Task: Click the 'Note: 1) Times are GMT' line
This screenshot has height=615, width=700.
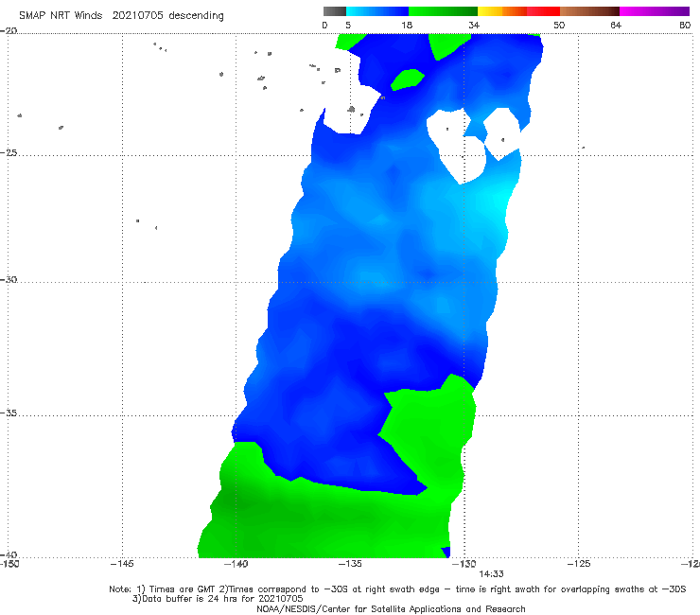Action: pyautogui.click(x=397, y=589)
